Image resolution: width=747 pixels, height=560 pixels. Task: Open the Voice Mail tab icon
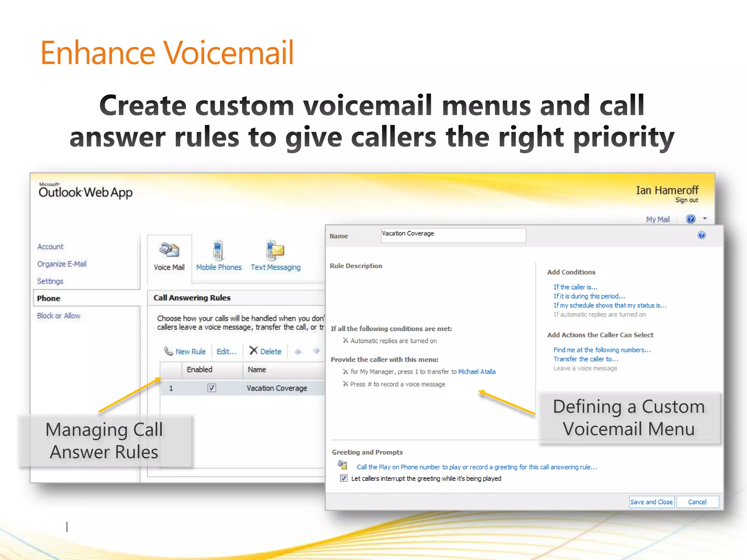coord(169,250)
